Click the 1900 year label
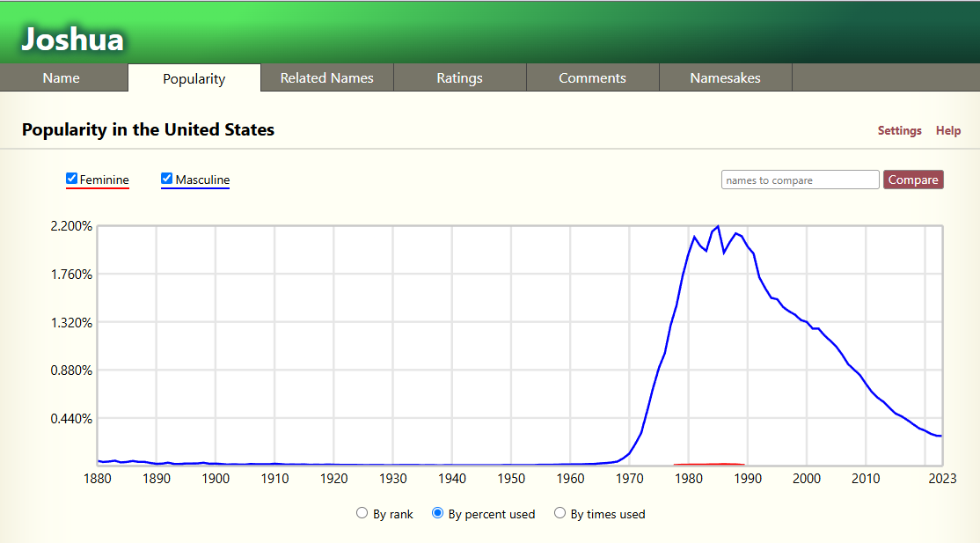The image size is (980, 543). click(216, 479)
